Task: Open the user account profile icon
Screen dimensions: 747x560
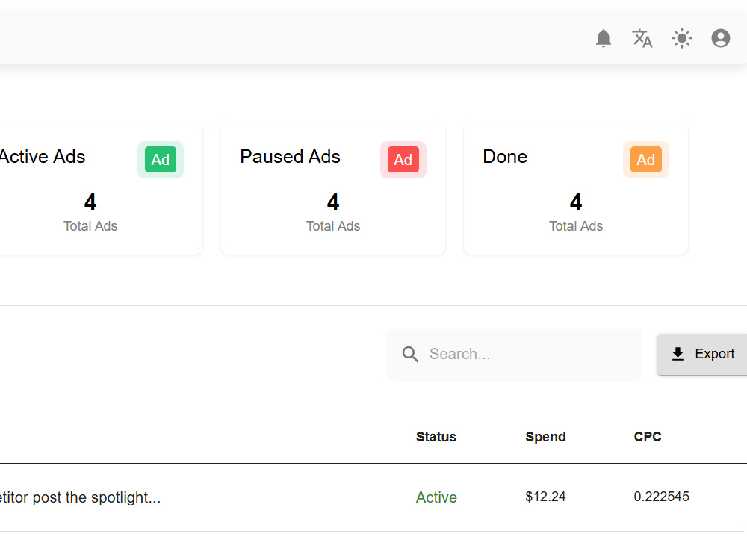Action: point(720,38)
